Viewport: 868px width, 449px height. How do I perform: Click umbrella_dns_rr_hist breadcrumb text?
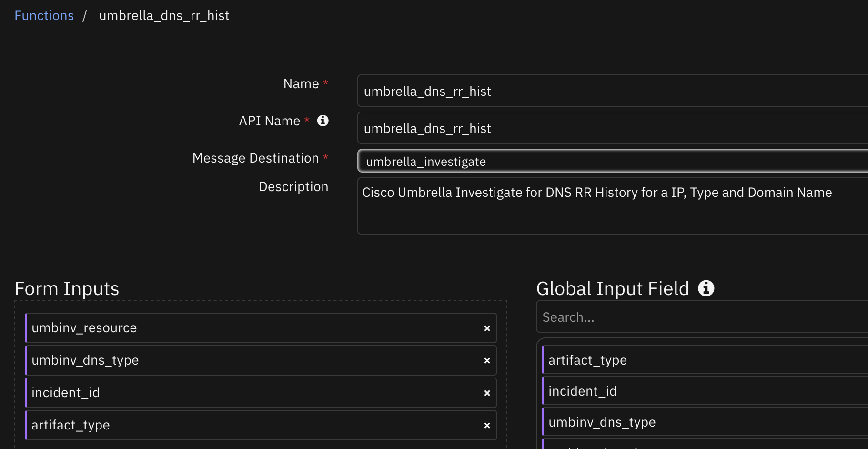click(164, 16)
